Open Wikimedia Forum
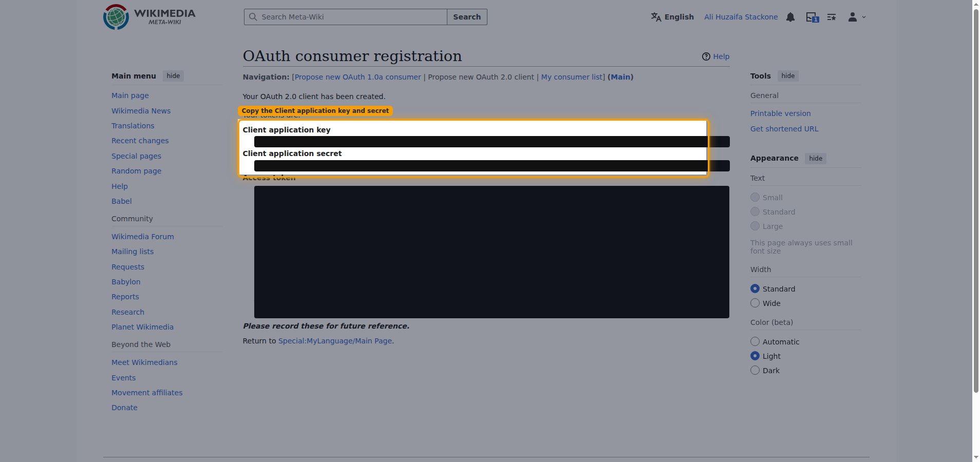The image size is (980, 462). pos(142,237)
